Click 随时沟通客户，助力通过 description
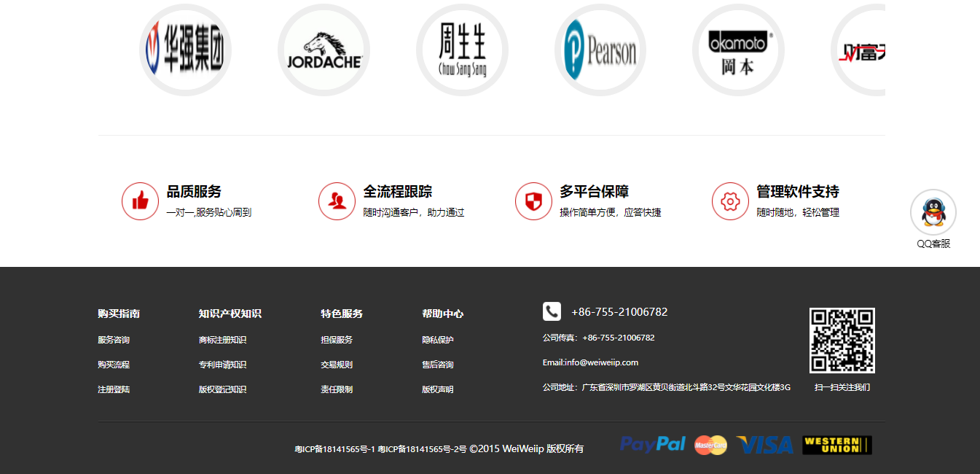The width and height of the screenshot is (980, 474). 414,213
